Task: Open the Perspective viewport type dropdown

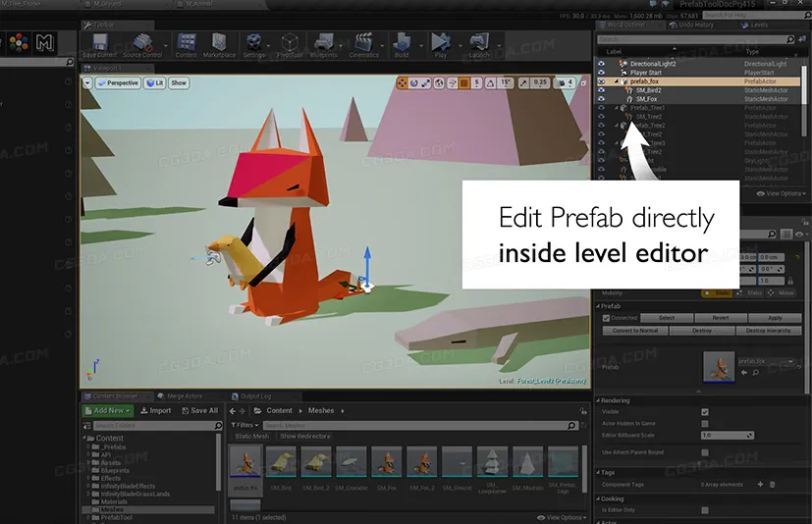Action: (119, 82)
